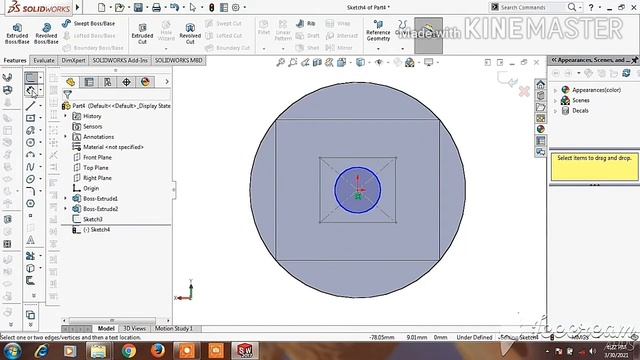Click the Save toolbar icon
This screenshot has width=640, height=360.
[x=138, y=7]
